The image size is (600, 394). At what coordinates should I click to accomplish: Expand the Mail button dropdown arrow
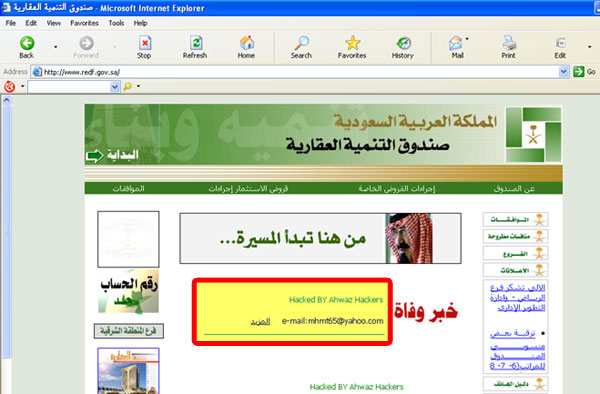coord(467,39)
